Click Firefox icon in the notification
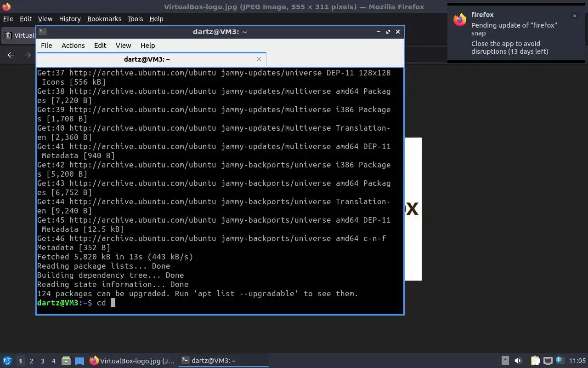 click(x=460, y=20)
